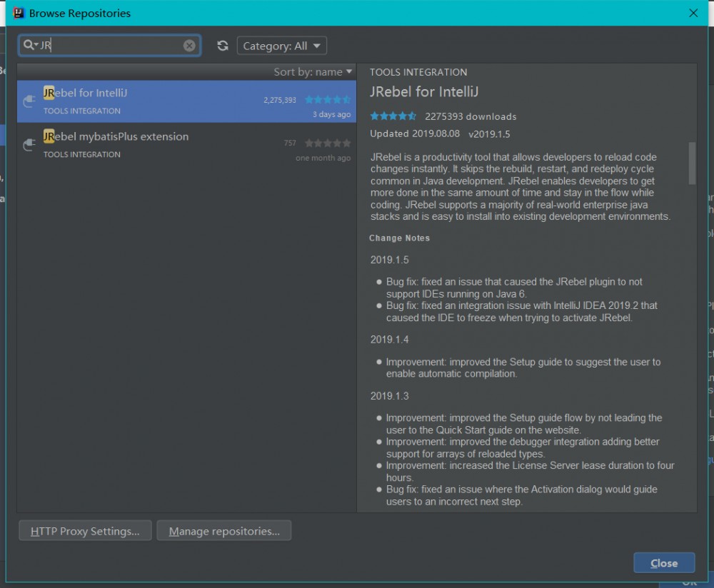Clear the plugin search field
Viewport: 714px width, 588px height.
pyautogui.click(x=189, y=46)
